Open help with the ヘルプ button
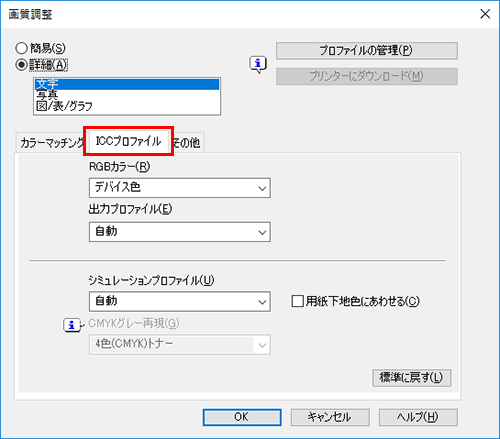 click(x=418, y=417)
